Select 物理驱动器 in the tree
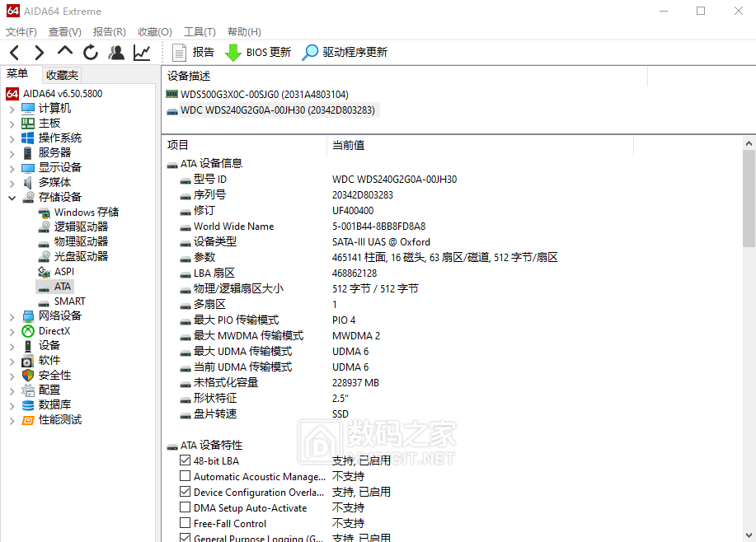Screen dimensions: 756x542 [81, 242]
